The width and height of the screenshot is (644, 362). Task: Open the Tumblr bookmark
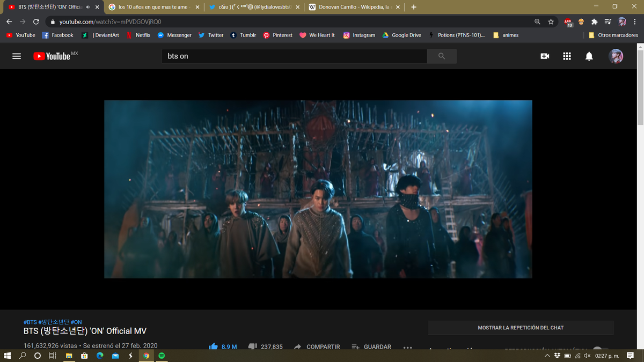[243, 35]
